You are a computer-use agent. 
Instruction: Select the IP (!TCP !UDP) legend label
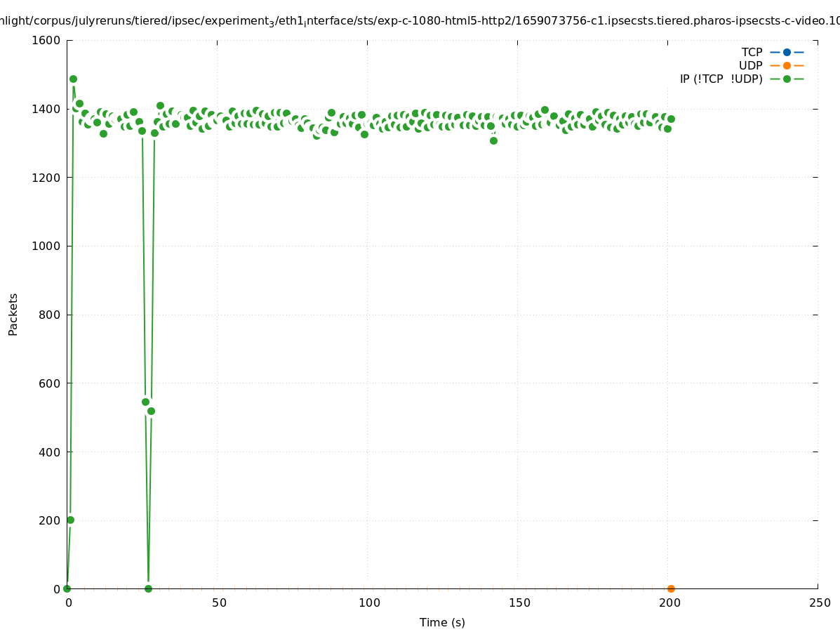721,79
